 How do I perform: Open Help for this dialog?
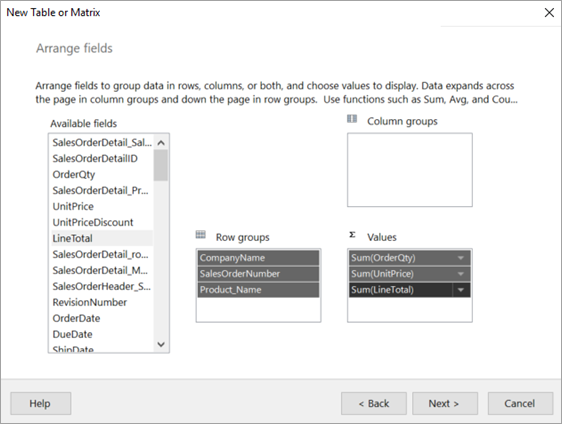[x=41, y=404]
